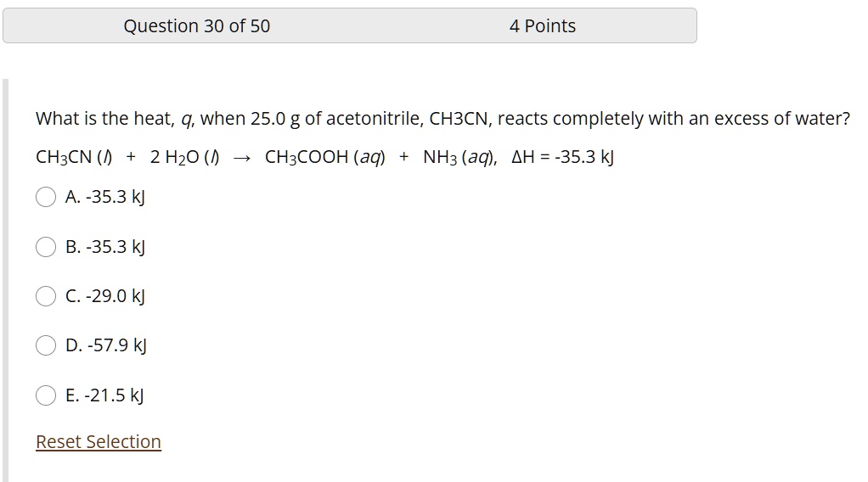Click the CH3CN (l) reactant in equation
This screenshot has width=868, height=482.
click(74, 157)
